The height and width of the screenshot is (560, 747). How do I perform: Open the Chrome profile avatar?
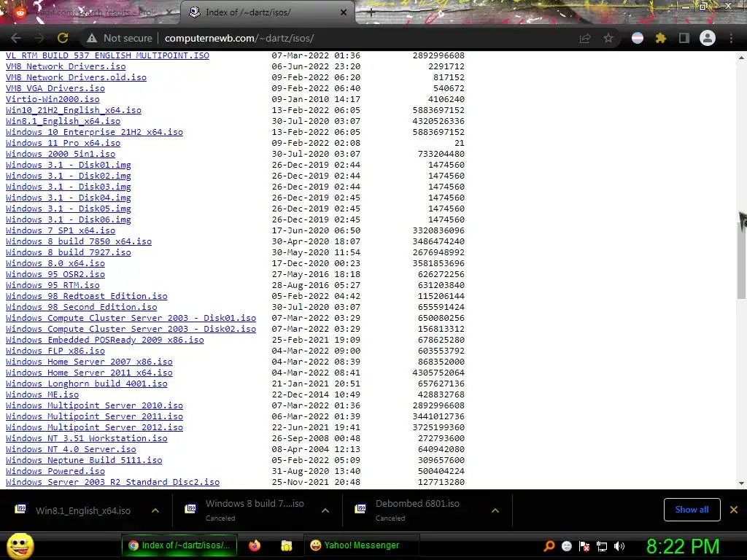click(x=708, y=38)
